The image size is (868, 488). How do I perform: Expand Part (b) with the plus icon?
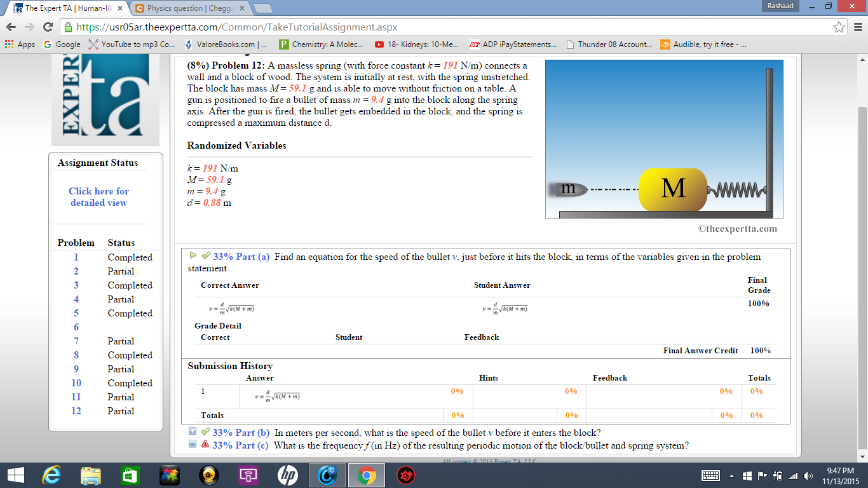pyautogui.click(x=193, y=431)
